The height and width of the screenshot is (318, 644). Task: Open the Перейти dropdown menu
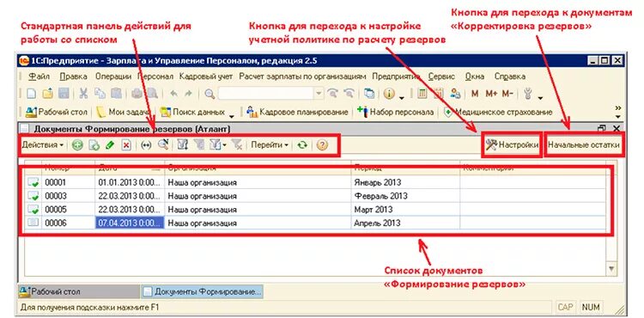click(x=270, y=145)
